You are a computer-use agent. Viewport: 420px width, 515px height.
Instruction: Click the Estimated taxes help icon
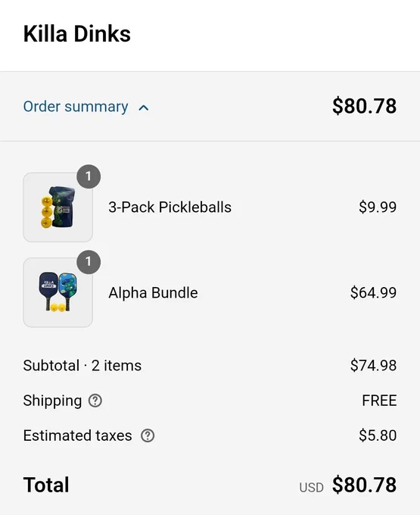click(x=148, y=435)
